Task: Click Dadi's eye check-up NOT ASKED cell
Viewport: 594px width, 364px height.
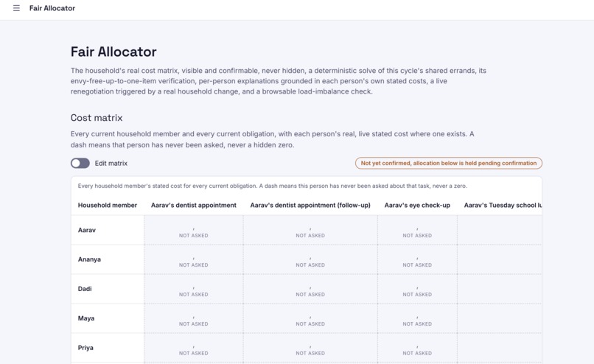Action: (x=417, y=289)
